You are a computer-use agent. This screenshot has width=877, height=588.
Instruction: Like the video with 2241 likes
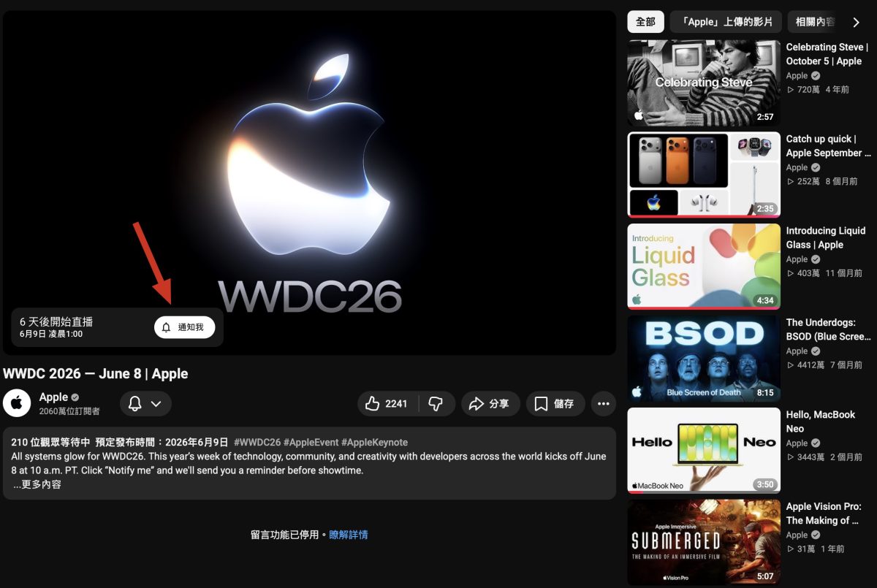point(387,404)
